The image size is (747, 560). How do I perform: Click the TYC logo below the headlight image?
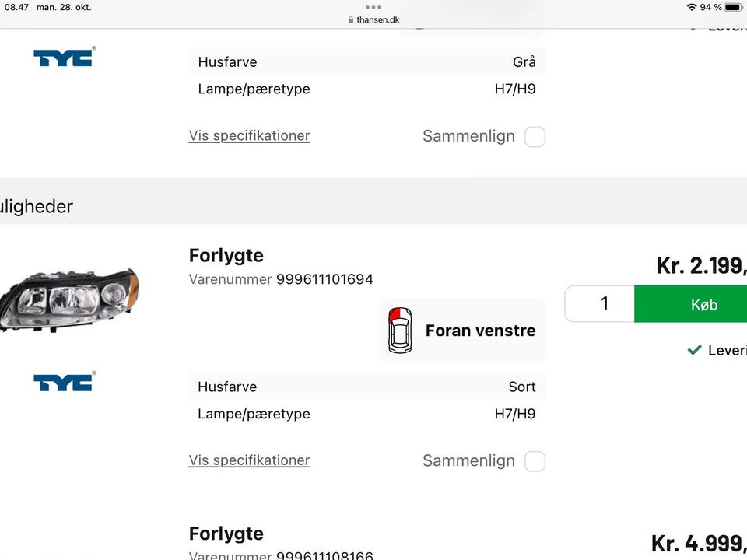pos(64,381)
